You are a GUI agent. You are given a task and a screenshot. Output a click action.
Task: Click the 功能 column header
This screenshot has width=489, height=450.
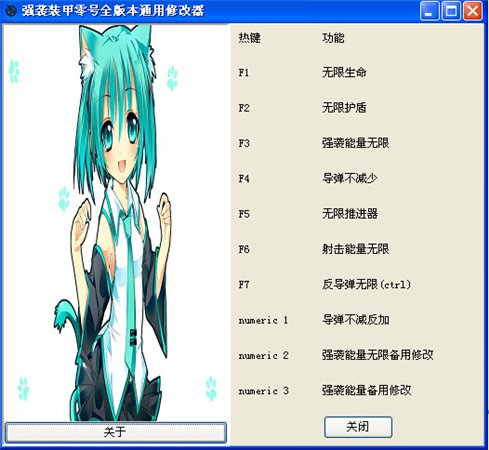[333, 38]
